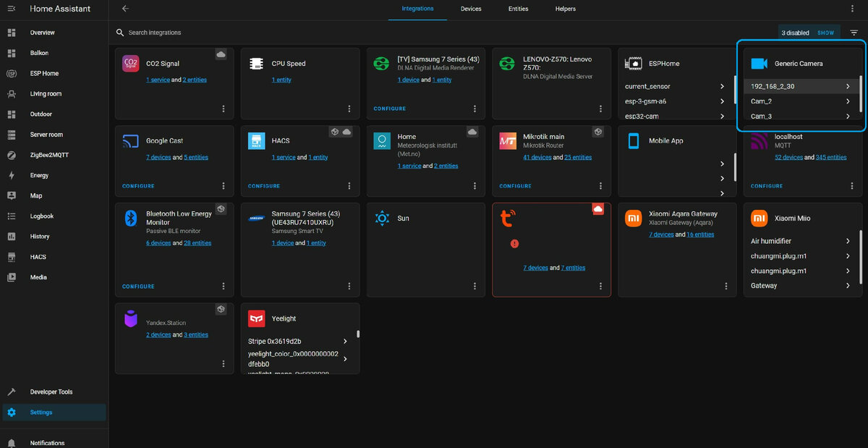Screen dimensions: 868x448
Task: Expand ESPHome esp-3-gsm-a6 entry
Action: [674, 101]
